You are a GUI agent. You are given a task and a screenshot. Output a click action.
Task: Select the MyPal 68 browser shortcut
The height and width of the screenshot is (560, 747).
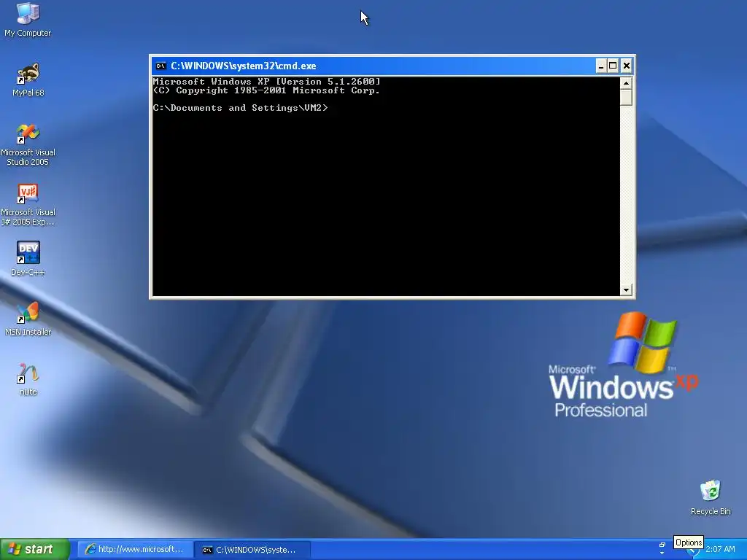[x=28, y=79]
